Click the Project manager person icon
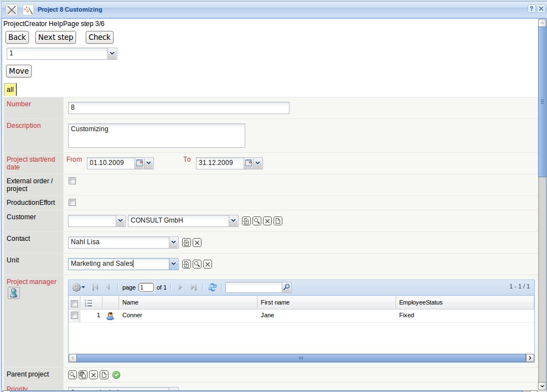547x392 pixels. tap(14, 293)
